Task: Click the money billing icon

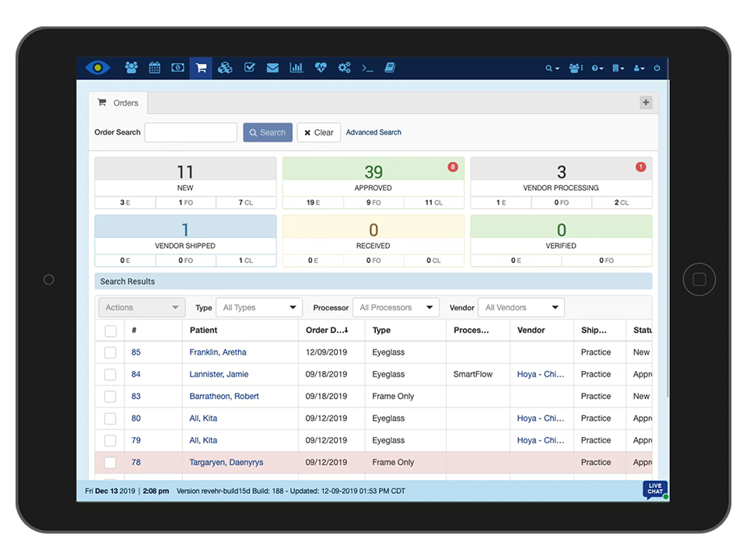Action: click(177, 68)
